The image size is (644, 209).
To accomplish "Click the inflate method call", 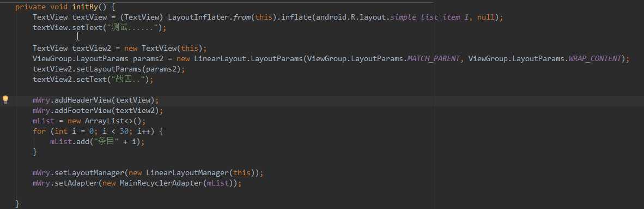I will tap(296, 17).
